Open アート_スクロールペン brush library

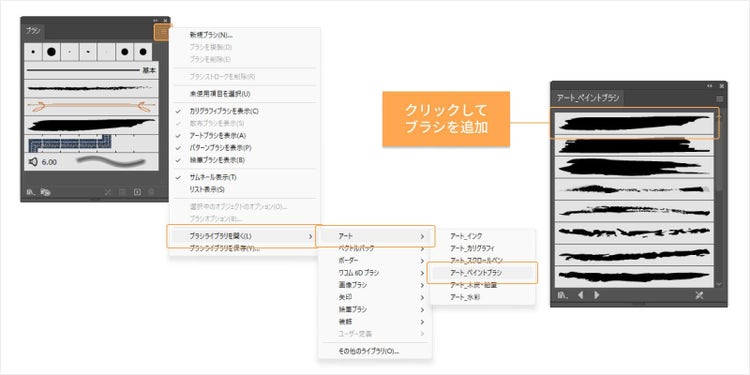click(x=476, y=261)
